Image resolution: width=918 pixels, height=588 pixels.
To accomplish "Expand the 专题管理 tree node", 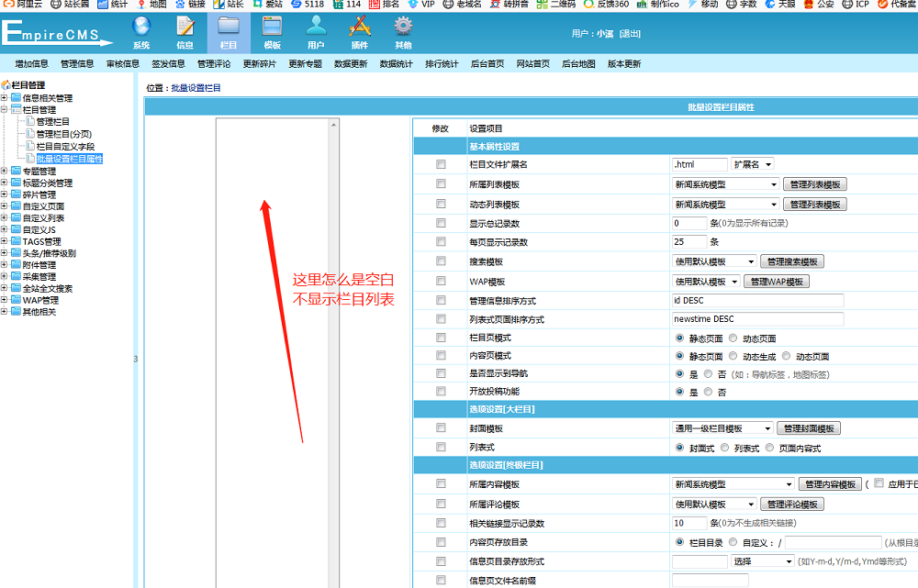I will point(5,171).
